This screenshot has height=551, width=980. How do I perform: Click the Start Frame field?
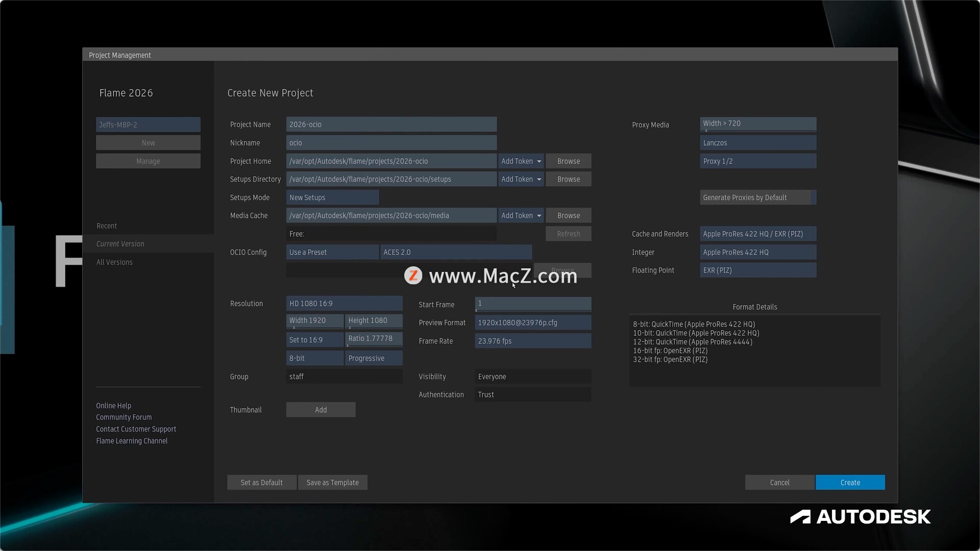click(533, 304)
